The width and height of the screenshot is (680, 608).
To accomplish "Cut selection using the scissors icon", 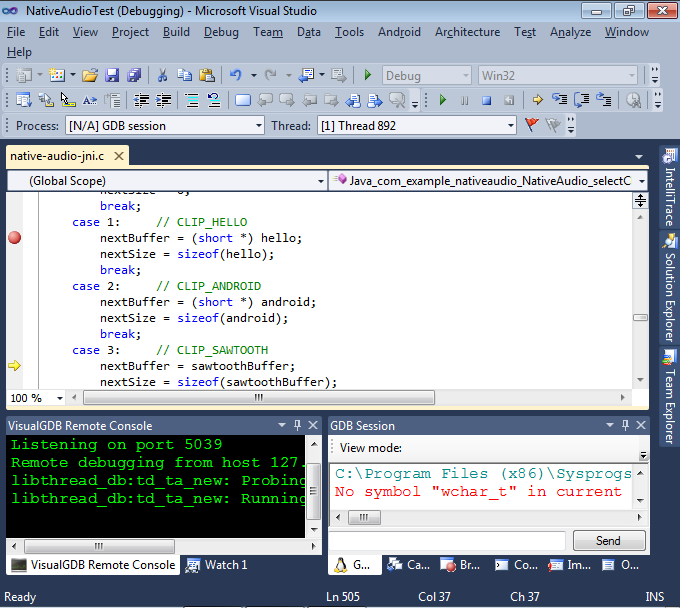I will click(163, 75).
